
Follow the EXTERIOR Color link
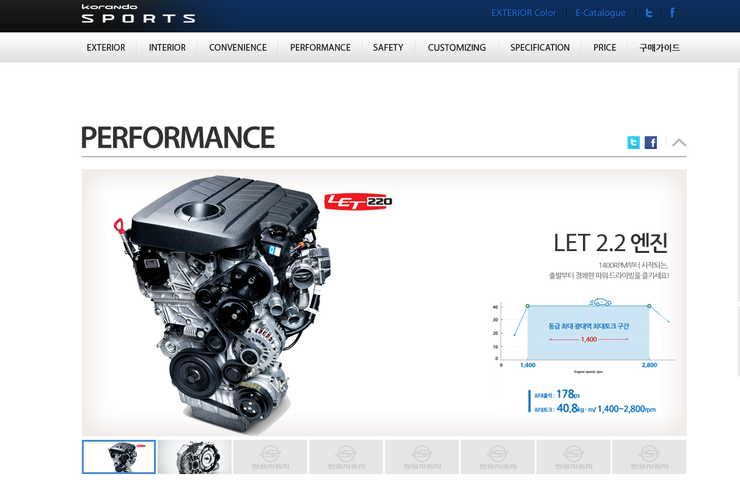point(523,13)
